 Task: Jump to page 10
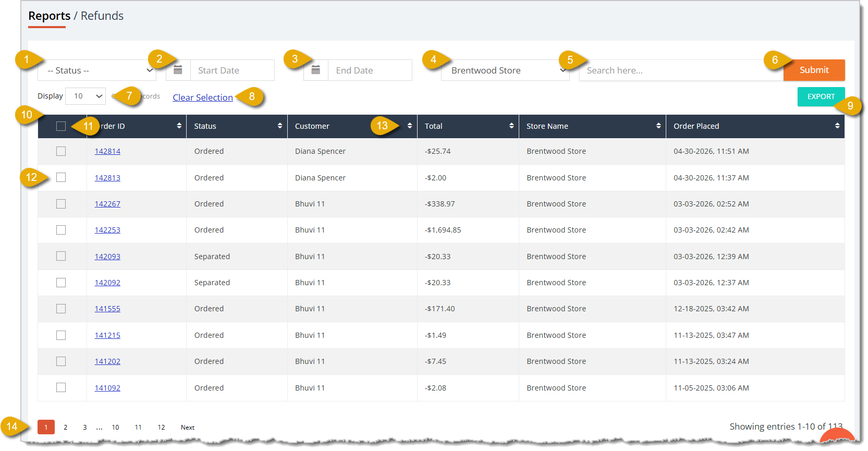(x=115, y=428)
